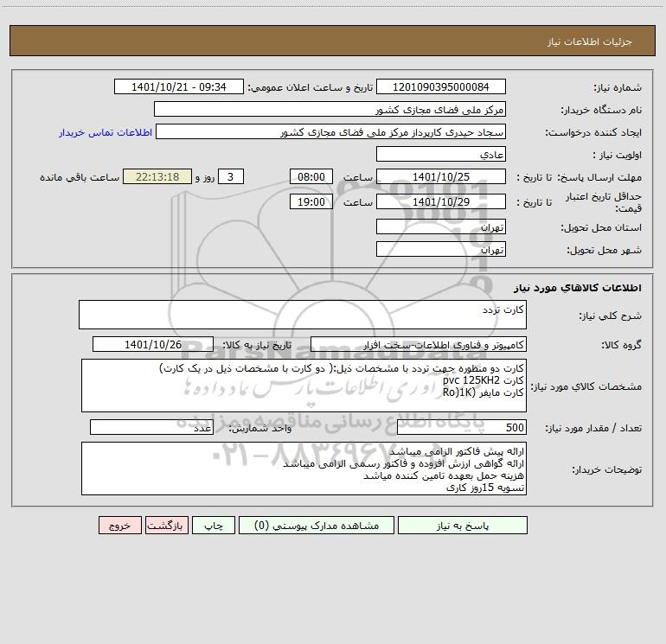Click the شماره نیاز field 1201090395000084

[441, 86]
